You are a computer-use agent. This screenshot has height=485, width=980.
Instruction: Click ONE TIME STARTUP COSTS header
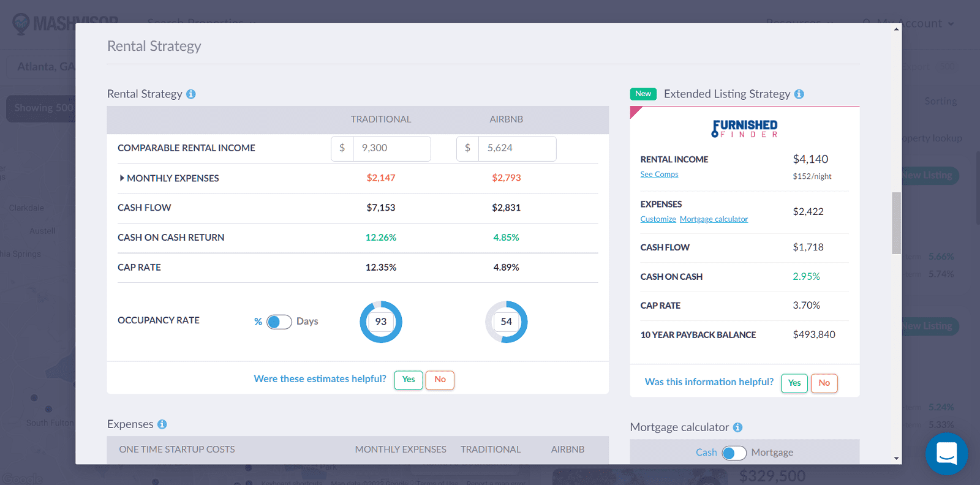click(x=177, y=449)
